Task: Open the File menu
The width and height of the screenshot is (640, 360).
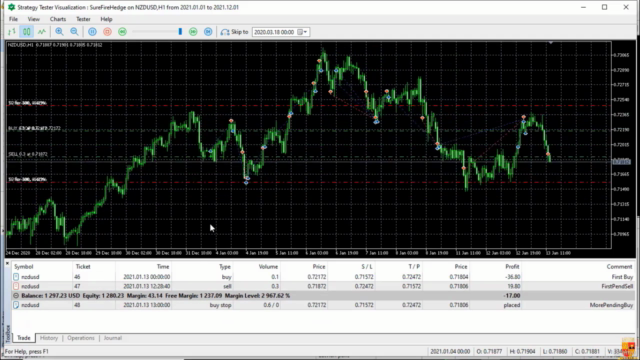Action: (13, 19)
